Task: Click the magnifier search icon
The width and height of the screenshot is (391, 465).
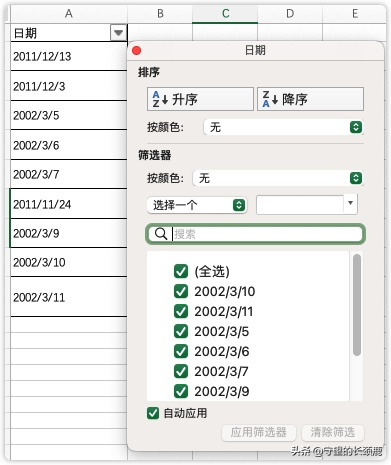Action: (161, 234)
